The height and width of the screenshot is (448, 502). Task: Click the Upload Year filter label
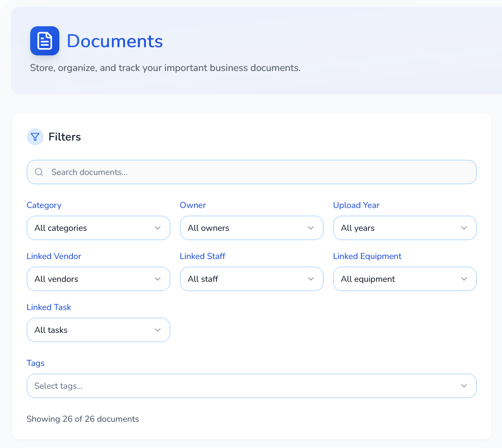point(356,205)
